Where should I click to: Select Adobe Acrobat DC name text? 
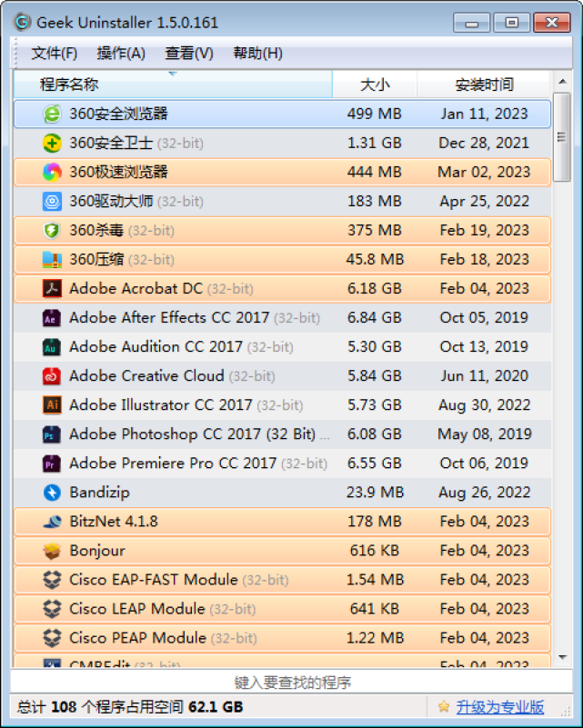tap(136, 289)
